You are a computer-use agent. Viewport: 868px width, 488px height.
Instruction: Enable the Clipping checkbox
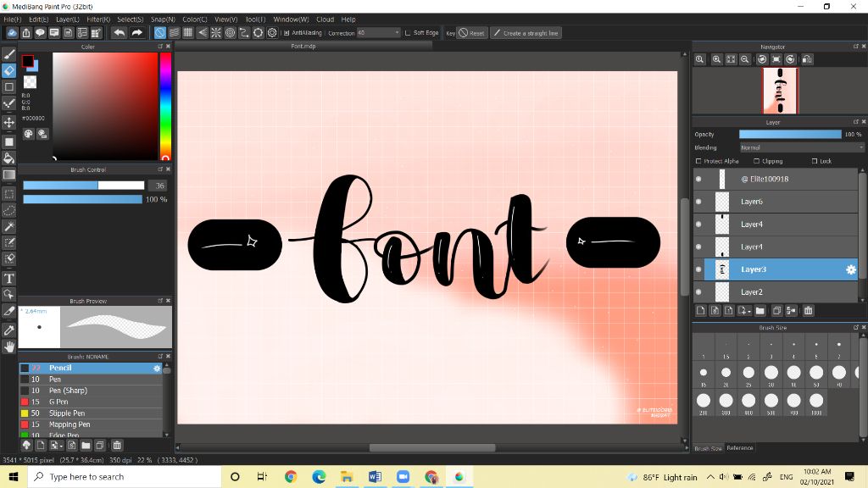click(x=757, y=161)
